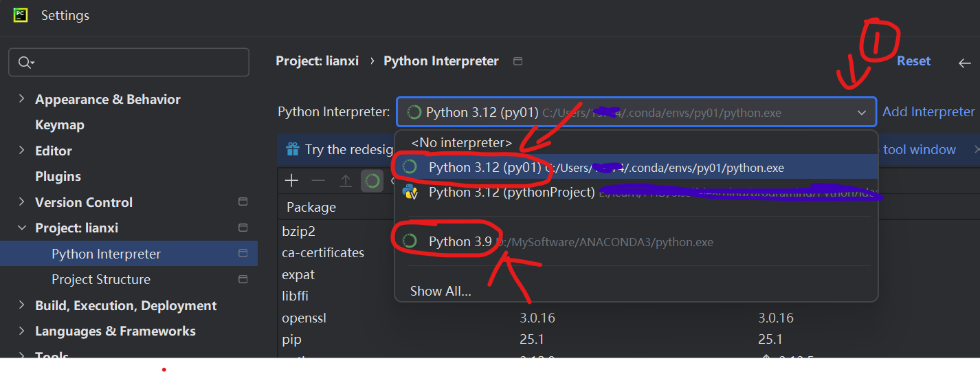Expand Build, Execution, Deployment section
This screenshot has height=372, width=980.
click(22, 305)
